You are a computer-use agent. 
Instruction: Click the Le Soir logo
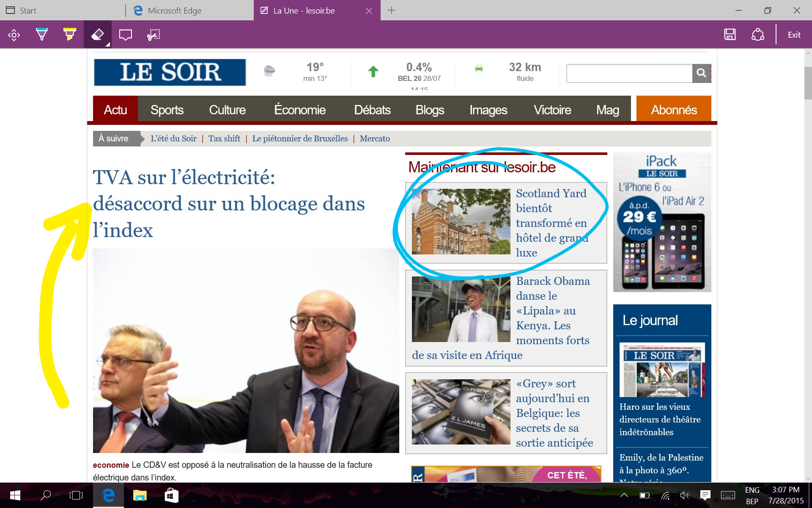170,72
